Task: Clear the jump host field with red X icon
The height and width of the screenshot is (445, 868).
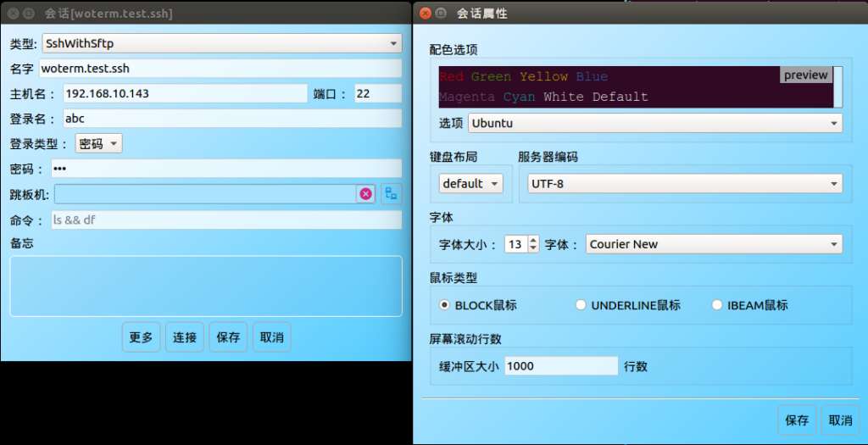Action: point(365,194)
